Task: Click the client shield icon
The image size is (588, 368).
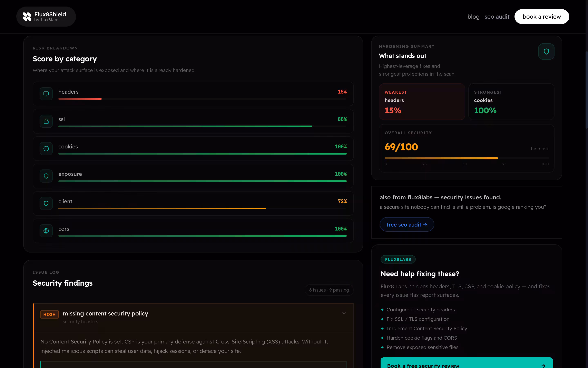Action: (x=46, y=203)
